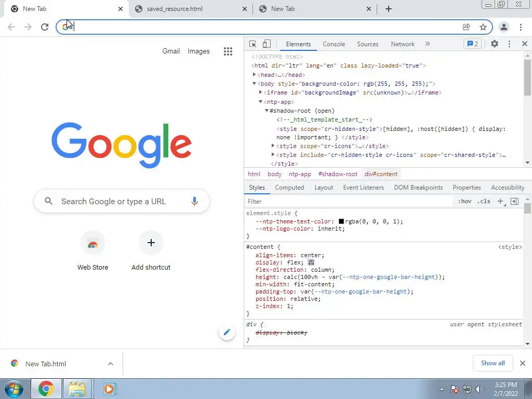Viewport: 532px width, 399px height.
Task: Toggle the .cls element classes panel
Action: pyautogui.click(x=484, y=201)
